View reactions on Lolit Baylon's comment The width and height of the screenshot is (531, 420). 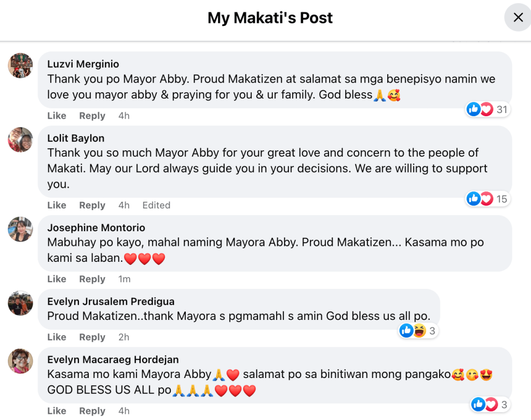[x=488, y=199]
